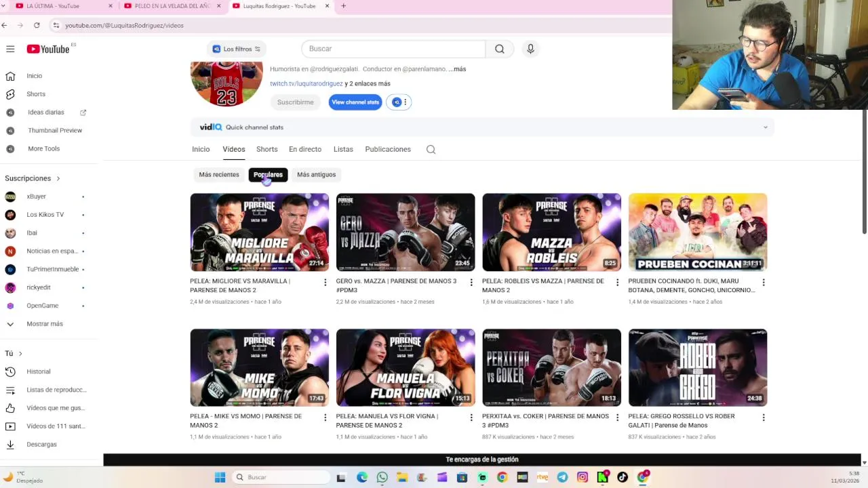Viewport: 868px width, 488px height.
Task: Open Los Kikos TV subscription
Action: point(45,215)
